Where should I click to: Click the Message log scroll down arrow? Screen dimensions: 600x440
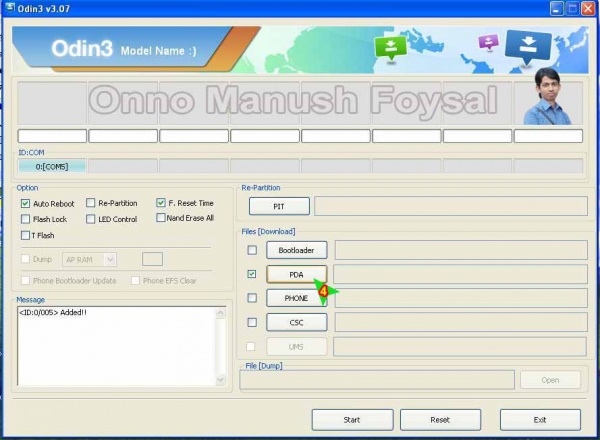point(221,380)
